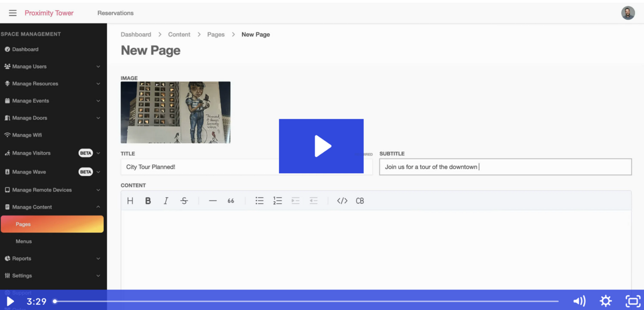Insert a code block with CB button
Viewport: 644px width, 310px height.
(360, 201)
